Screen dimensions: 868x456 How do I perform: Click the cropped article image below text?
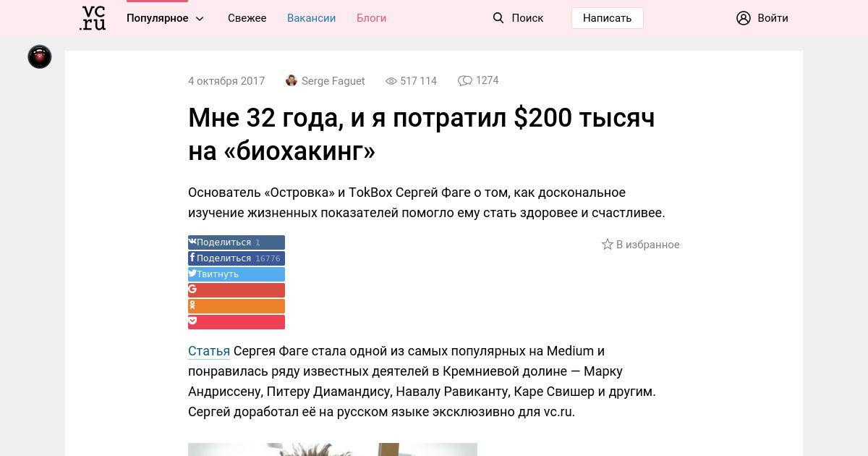tap(333, 449)
